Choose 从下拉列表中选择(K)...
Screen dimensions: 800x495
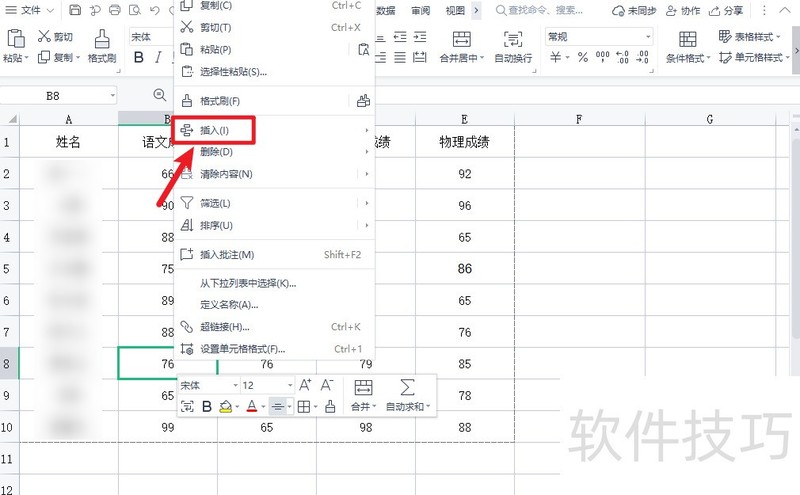click(274, 283)
